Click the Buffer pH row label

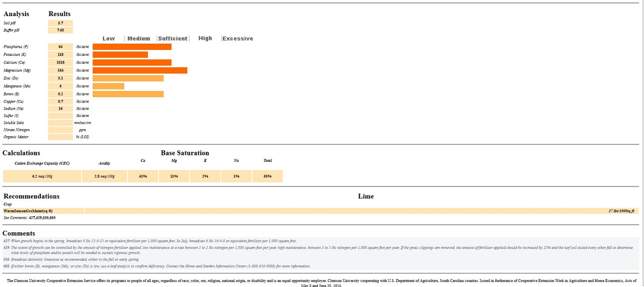[x=11, y=30]
